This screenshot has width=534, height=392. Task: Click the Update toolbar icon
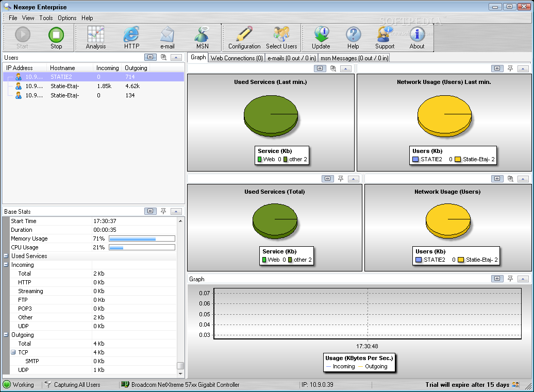click(x=321, y=38)
